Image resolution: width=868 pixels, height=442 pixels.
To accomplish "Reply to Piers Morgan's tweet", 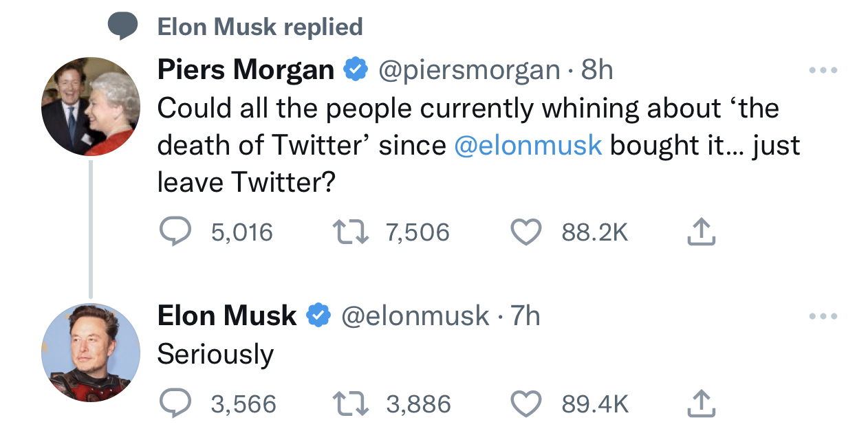I will tap(175, 232).
